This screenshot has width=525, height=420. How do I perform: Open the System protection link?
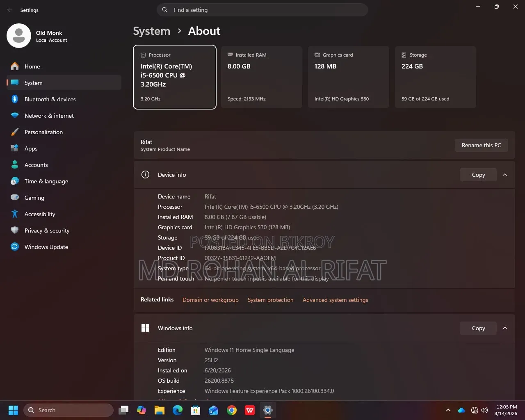point(271,300)
